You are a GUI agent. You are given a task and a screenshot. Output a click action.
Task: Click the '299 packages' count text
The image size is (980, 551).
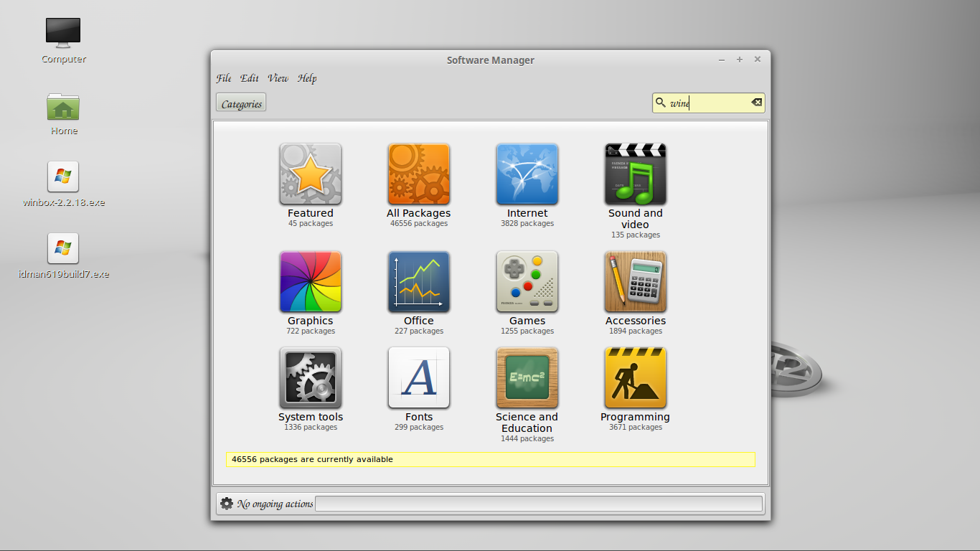419,428
